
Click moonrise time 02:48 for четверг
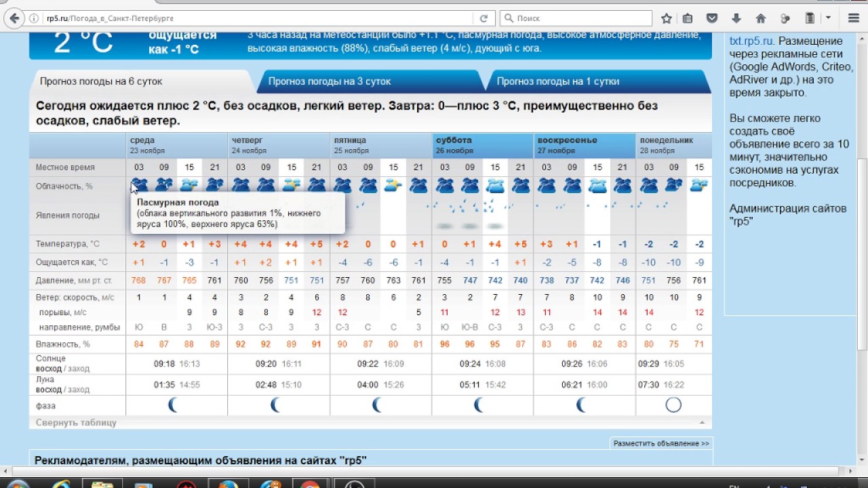click(267, 385)
